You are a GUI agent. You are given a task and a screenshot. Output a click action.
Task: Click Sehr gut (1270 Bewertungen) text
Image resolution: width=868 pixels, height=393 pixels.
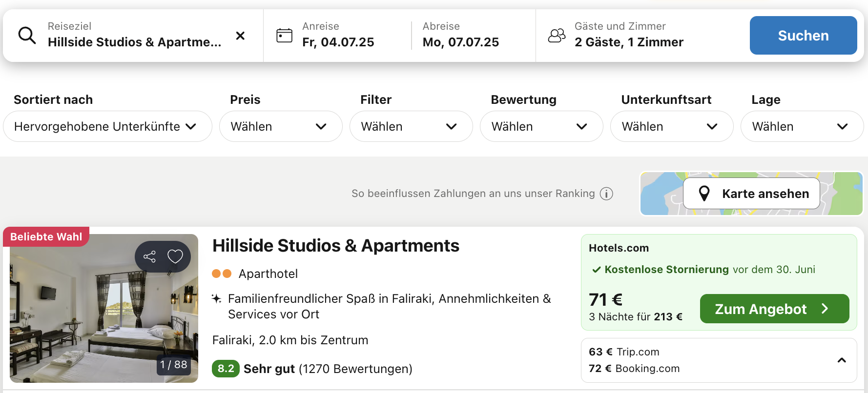(328, 369)
